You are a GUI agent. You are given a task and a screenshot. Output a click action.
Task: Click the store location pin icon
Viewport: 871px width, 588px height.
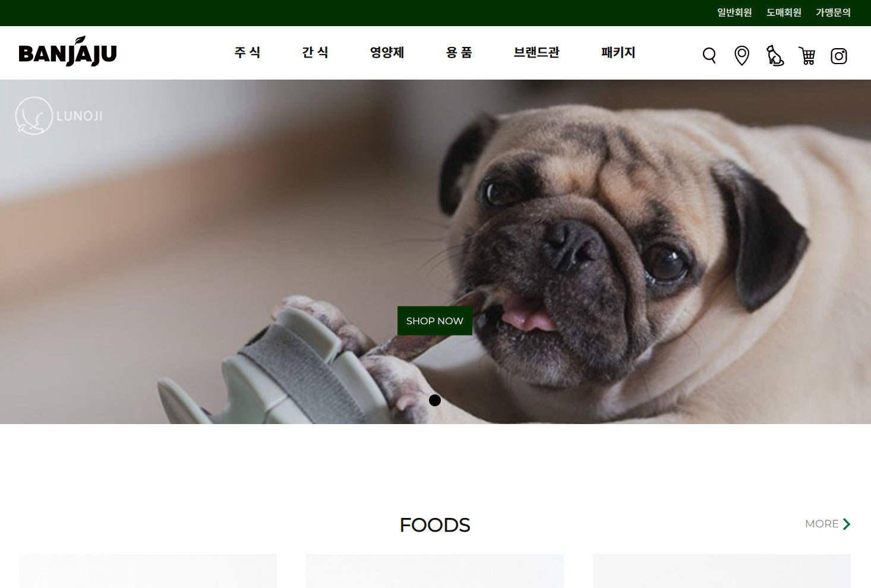pyautogui.click(x=742, y=56)
